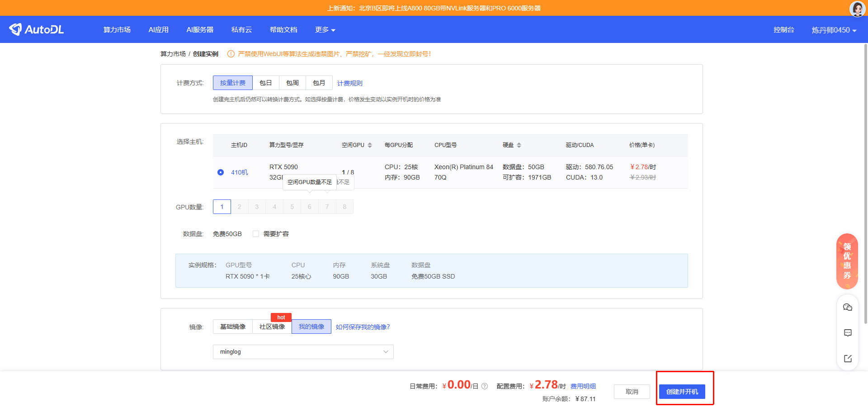Sort by disk column arrows
Viewport: 868px width, 412px height.
(519, 145)
